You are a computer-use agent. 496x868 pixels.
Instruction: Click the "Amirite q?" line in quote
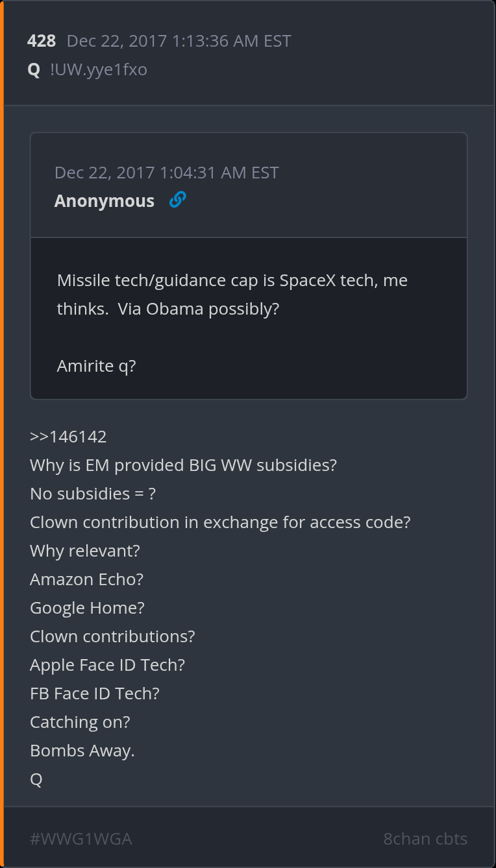pos(97,366)
